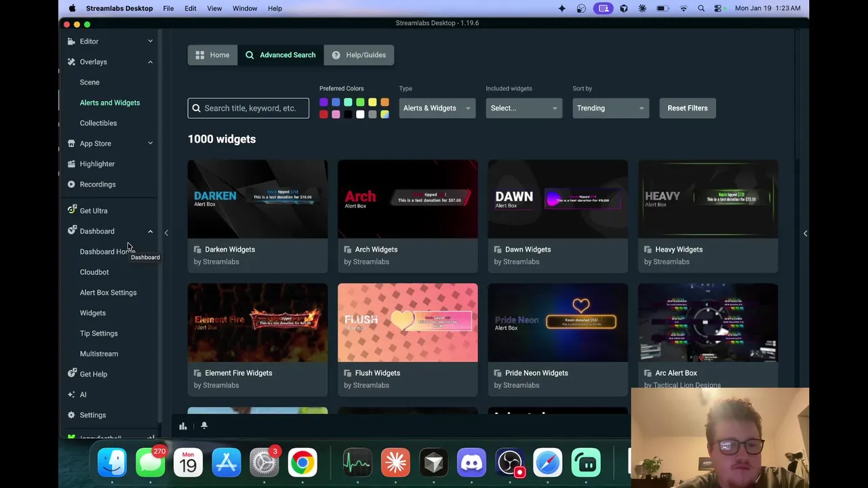Open the View menu
Viewport: 868px width, 488px height.
[214, 8]
